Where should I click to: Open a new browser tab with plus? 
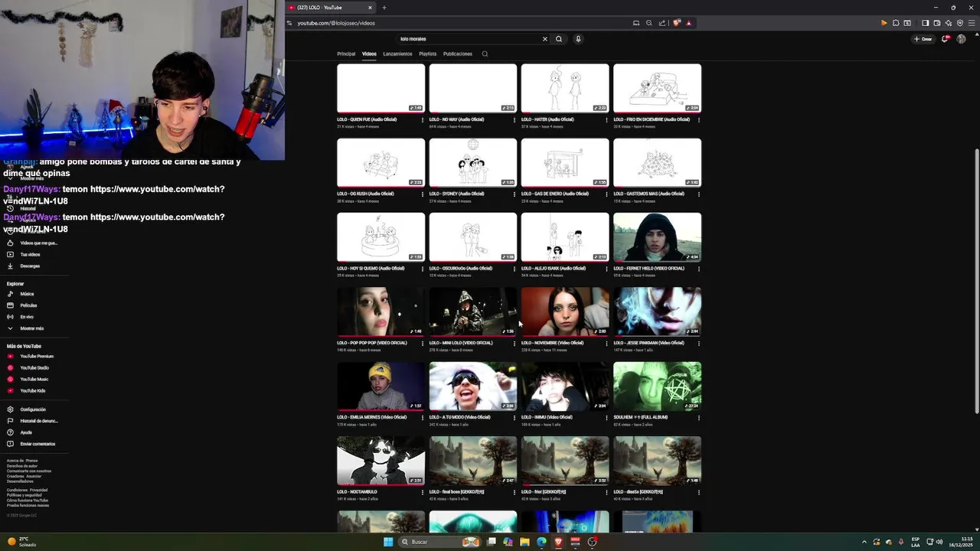pos(384,8)
